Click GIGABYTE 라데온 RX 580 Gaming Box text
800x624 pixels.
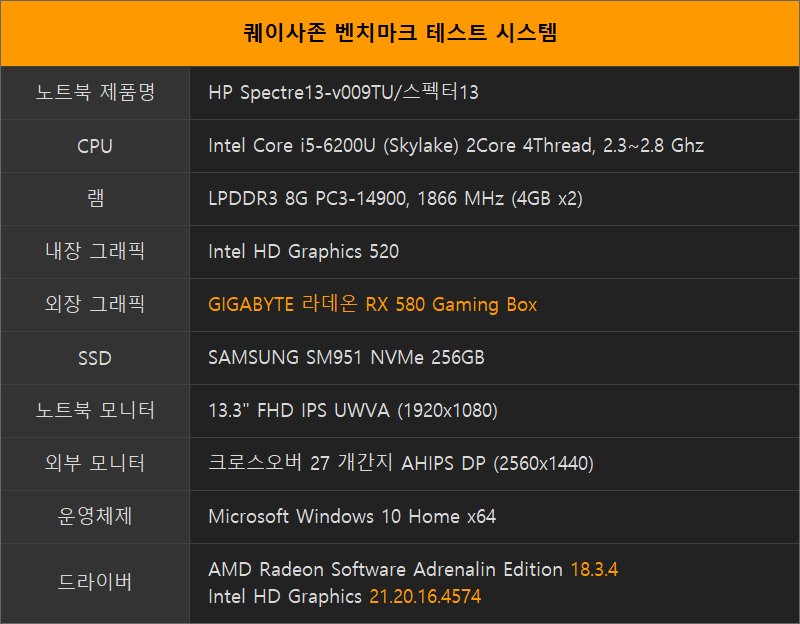tap(372, 305)
